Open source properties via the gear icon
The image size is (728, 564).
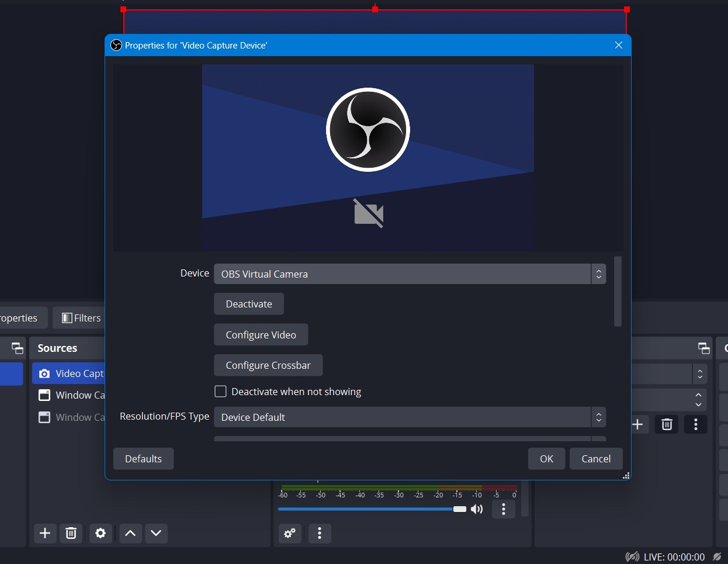[100, 534]
